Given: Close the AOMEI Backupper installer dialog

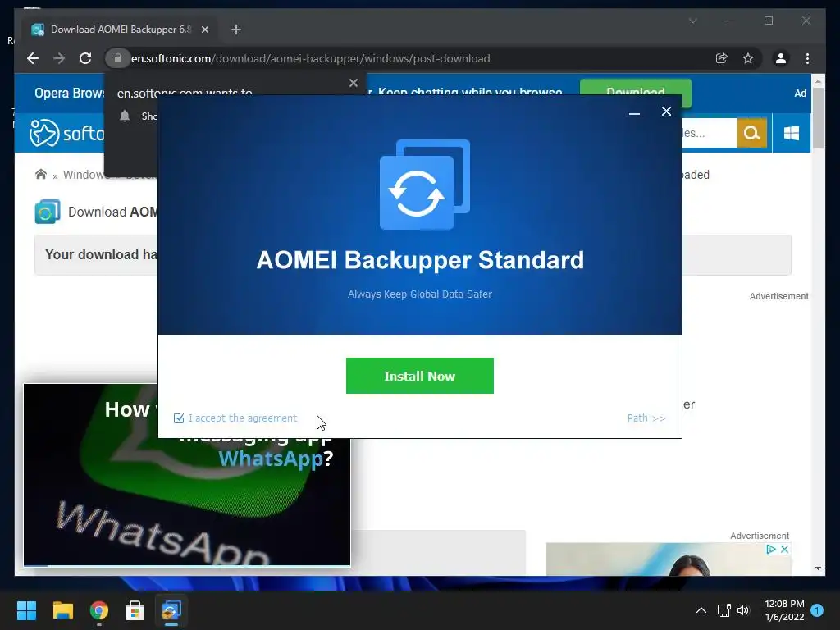Looking at the screenshot, I should pyautogui.click(x=666, y=111).
